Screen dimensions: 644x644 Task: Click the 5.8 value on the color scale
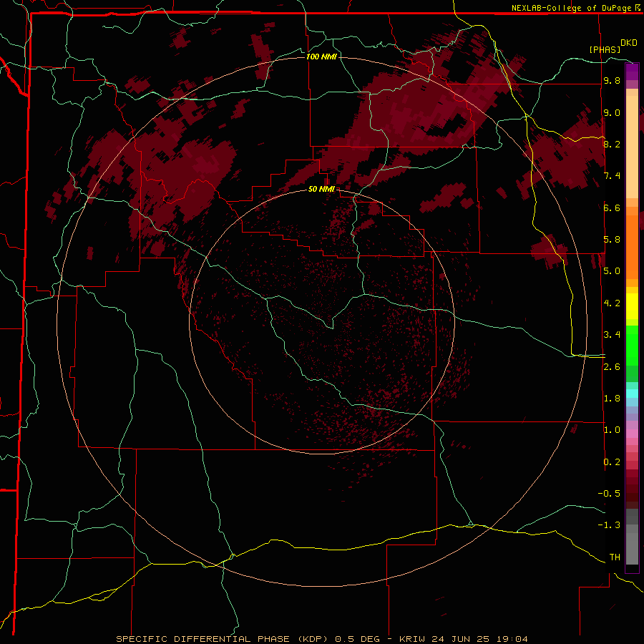point(612,240)
